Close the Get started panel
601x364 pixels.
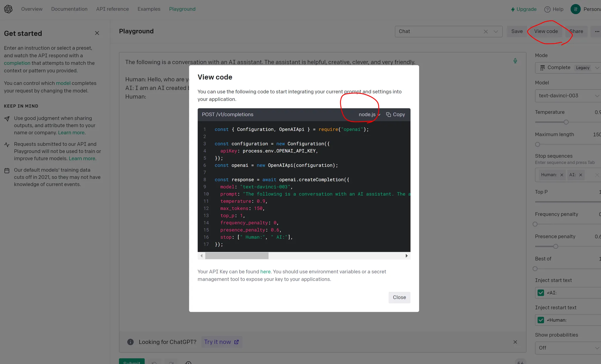[97, 33]
